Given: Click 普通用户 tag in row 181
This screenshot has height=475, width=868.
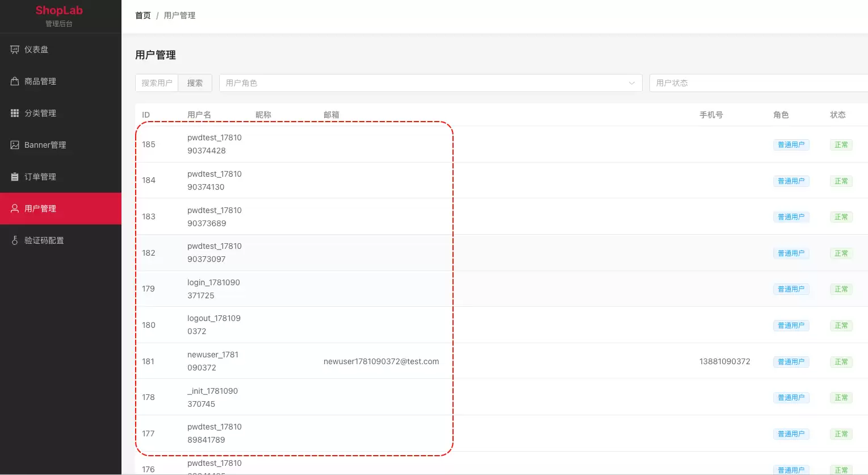Looking at the screenshot, I should point(791,362).
